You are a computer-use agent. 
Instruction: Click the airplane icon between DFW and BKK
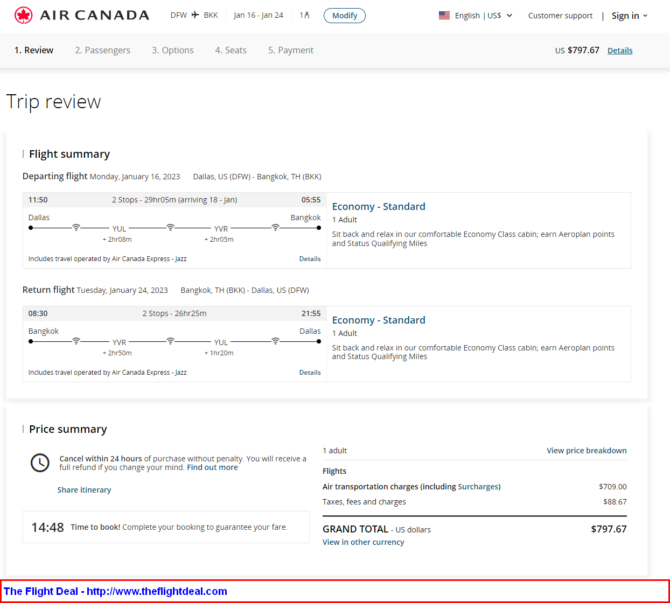(x=195, y=15)
